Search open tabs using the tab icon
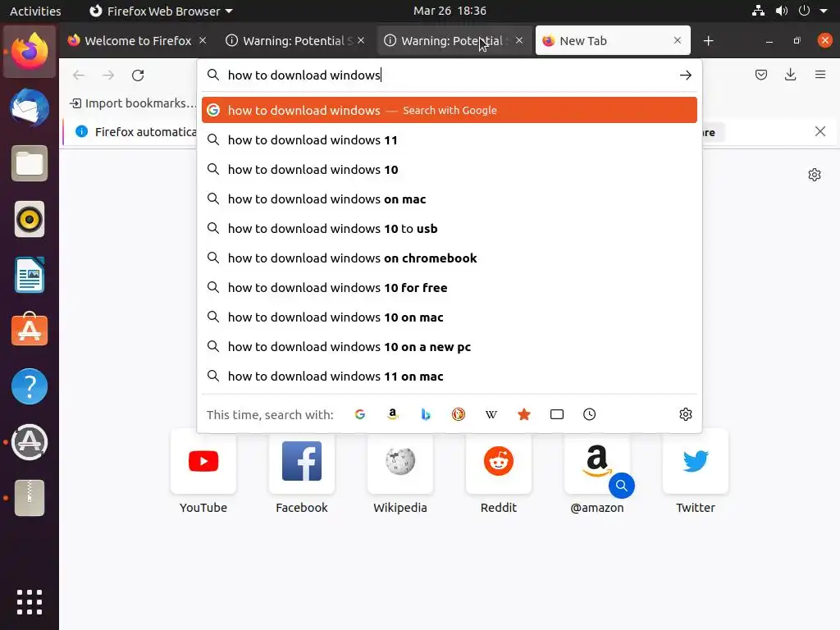This screenshot has width=840, height=630. 557,414
